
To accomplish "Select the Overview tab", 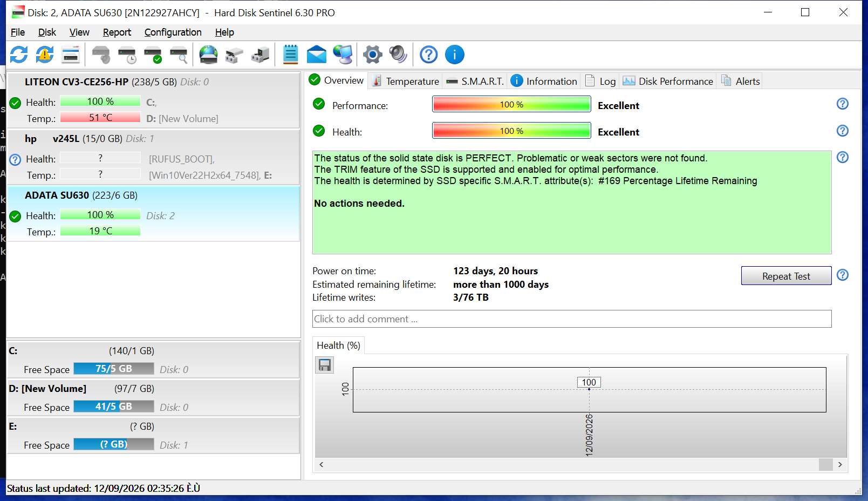I will (336, 80).
